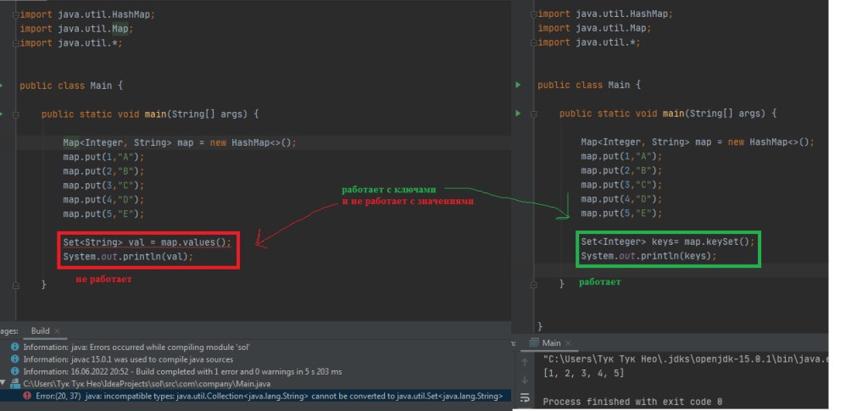Select the 'Build completed with 1 error' information line
The width and height of the screenshot is (868, 411).
(x=182, y=371)
